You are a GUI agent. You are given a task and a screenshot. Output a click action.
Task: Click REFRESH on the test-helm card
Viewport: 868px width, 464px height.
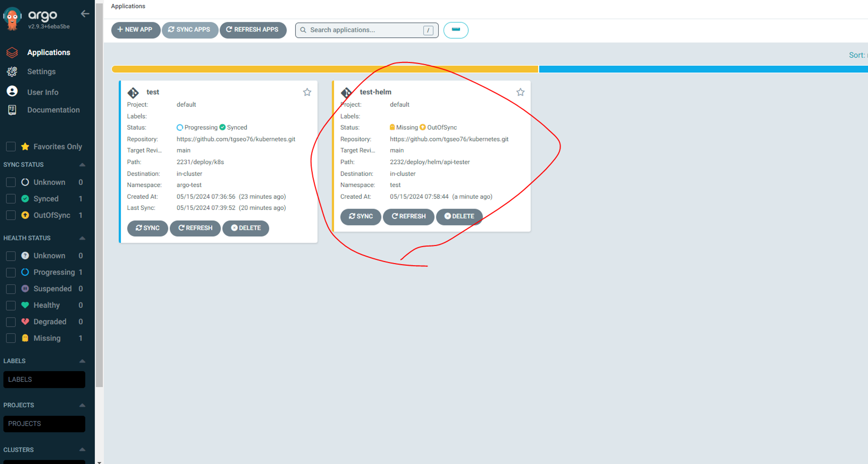pyautogui.click(x=408, y=216)
